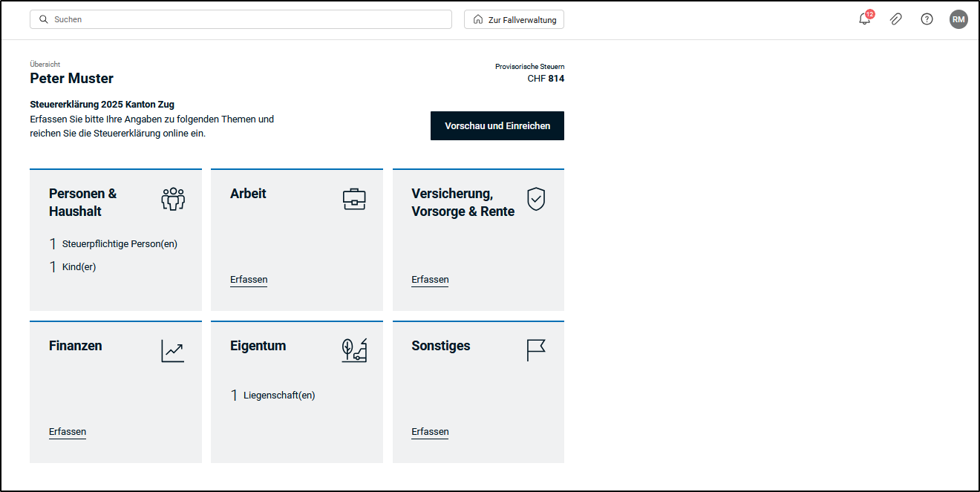Click the tree and car Eigentum icon
This screenshot has width=980, height=492.
(354, 350)
